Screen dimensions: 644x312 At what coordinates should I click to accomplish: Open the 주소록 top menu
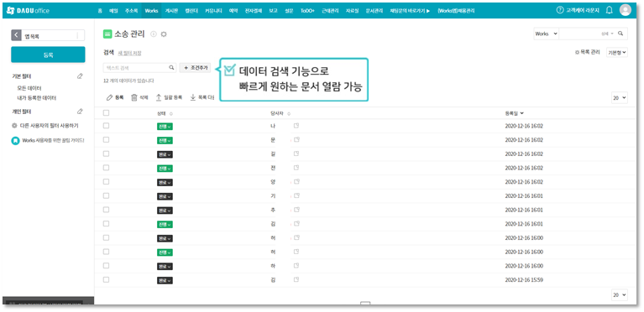132,11
